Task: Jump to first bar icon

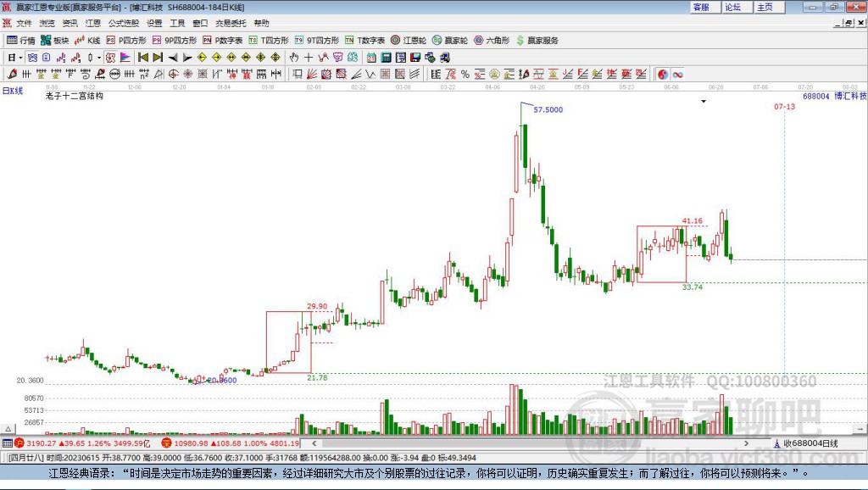Action: tap(142, 58)
